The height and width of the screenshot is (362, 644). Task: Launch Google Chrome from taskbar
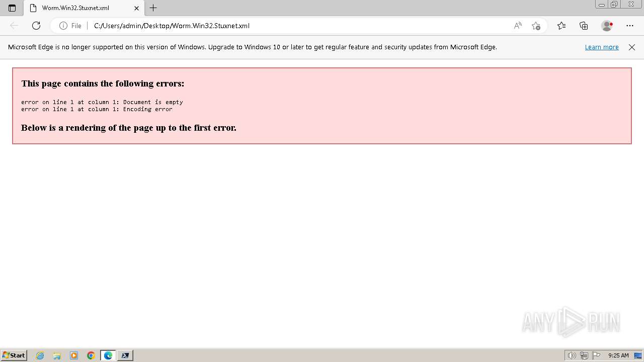[91, 355]
